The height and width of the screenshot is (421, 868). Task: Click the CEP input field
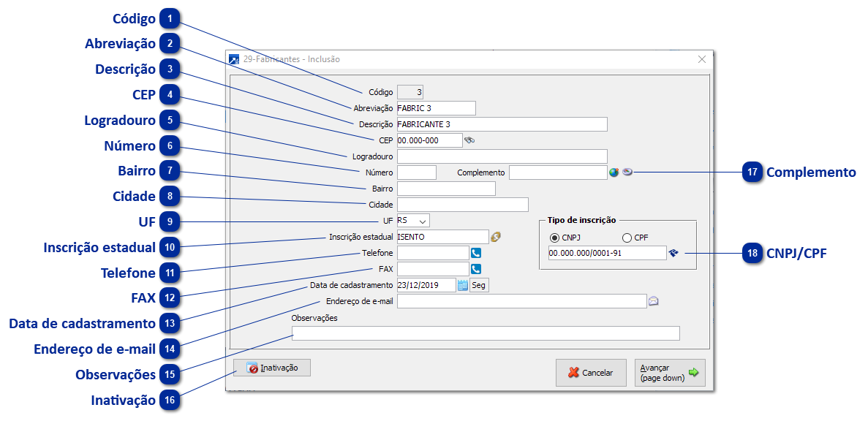(429, 140)
